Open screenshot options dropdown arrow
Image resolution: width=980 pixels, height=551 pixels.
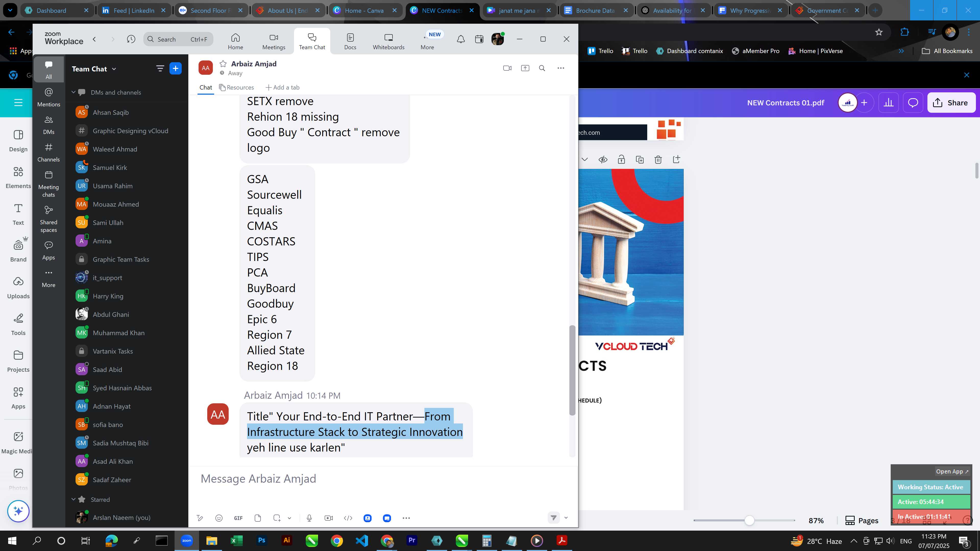(289, 518)
